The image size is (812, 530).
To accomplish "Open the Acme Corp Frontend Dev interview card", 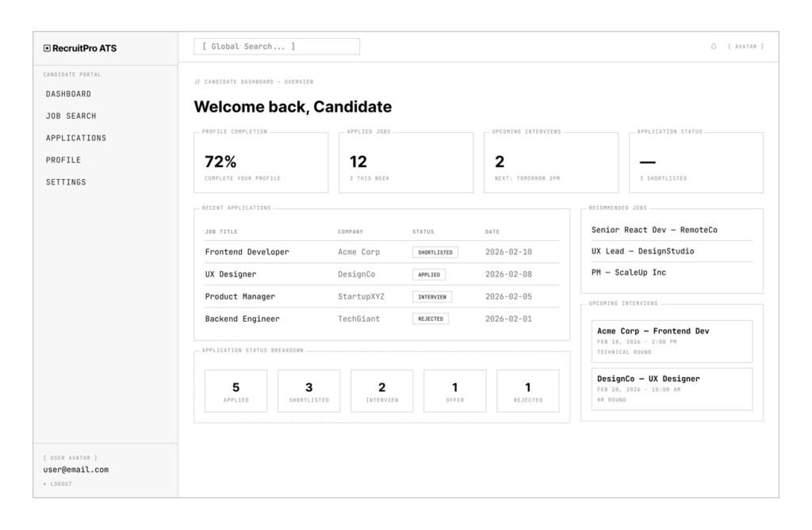I will click(671, 340).
